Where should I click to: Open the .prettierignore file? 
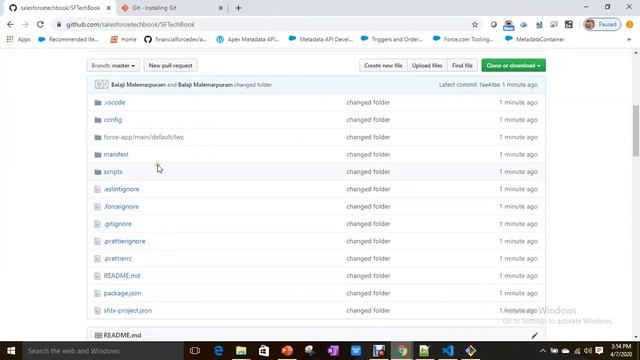click(124, 241)
